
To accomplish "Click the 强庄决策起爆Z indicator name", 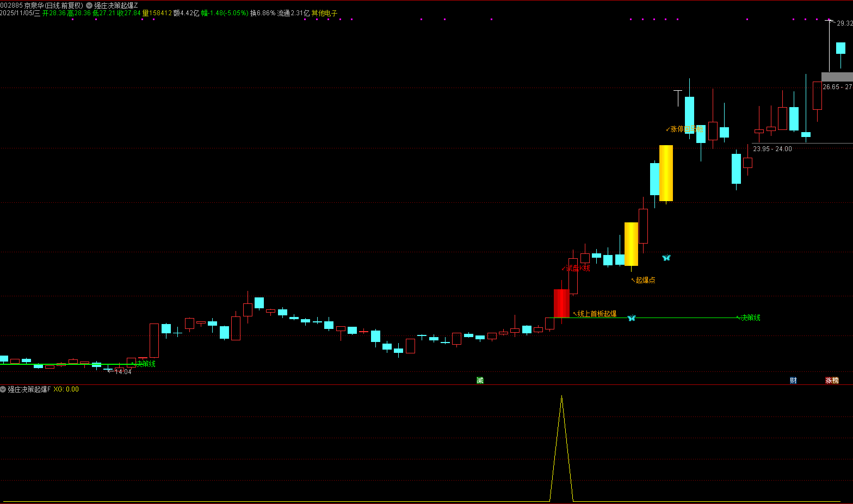I will point(116,5).
